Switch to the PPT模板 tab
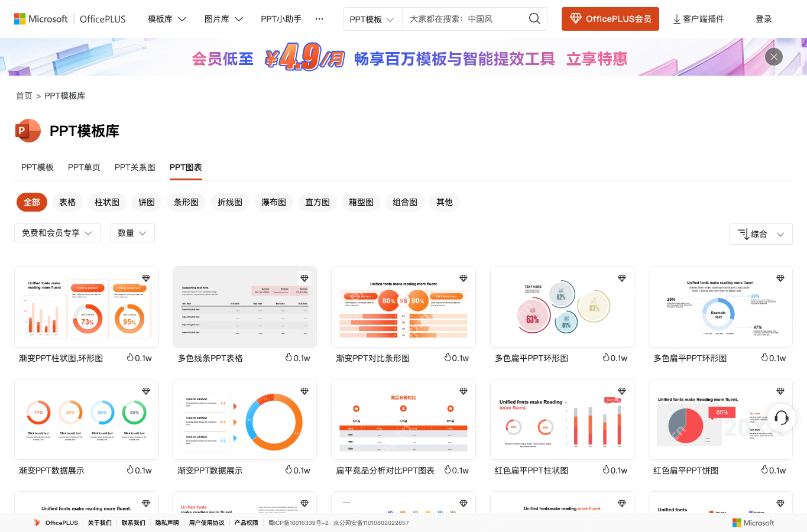 [37, 167]
